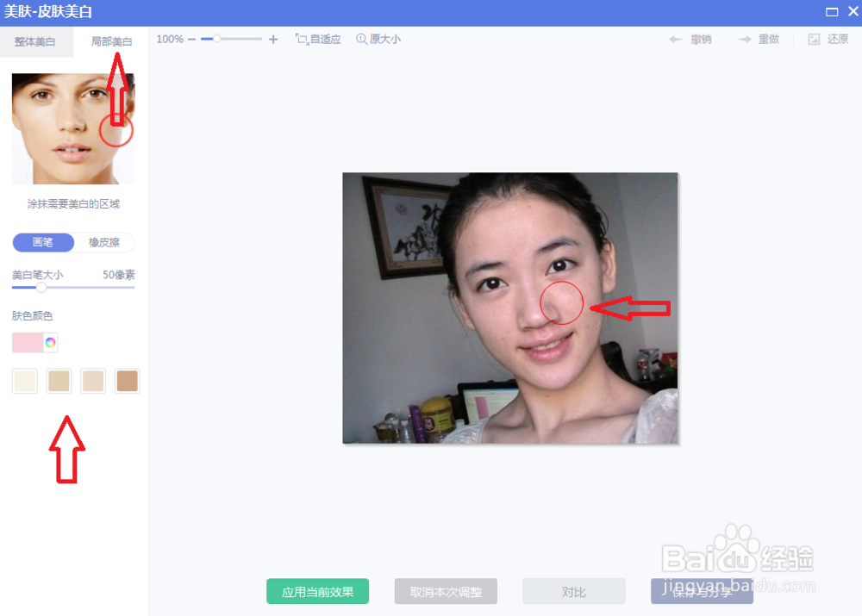Switch to the 局部美白 tab
Screen dimensions: 862x616
pos(113,40)
